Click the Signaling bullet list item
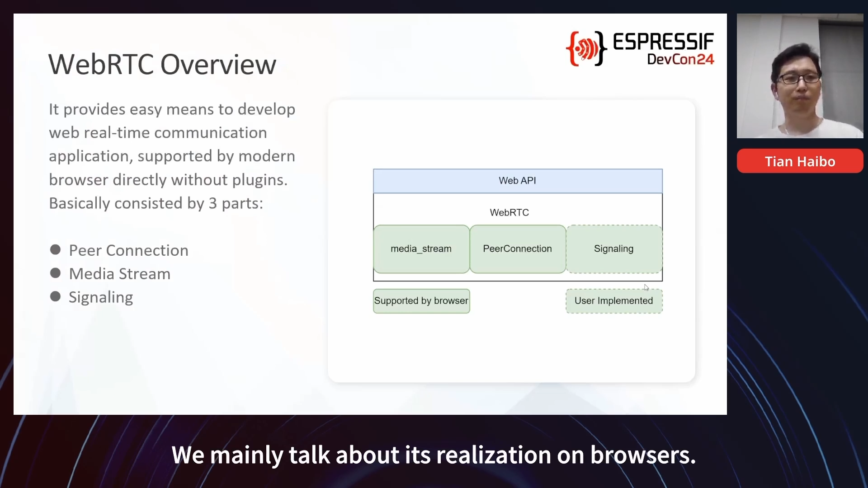868x488 pixels. 92,297
